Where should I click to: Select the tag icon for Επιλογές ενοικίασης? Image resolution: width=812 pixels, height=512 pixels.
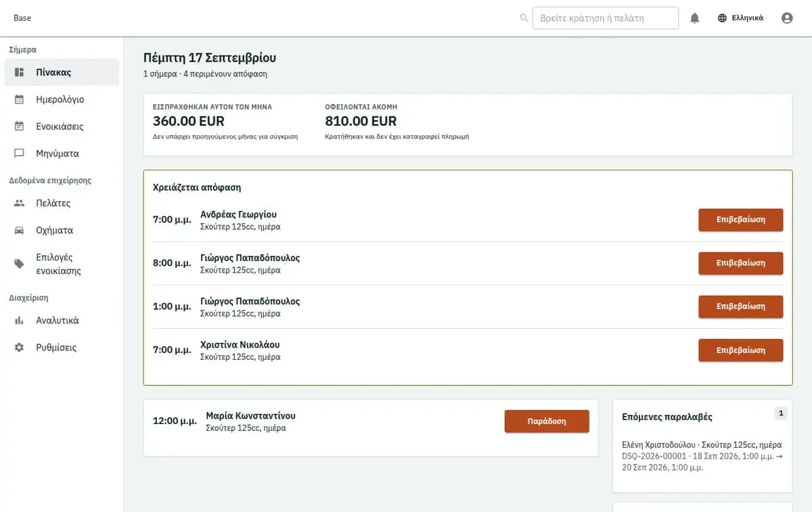(20, 264)
